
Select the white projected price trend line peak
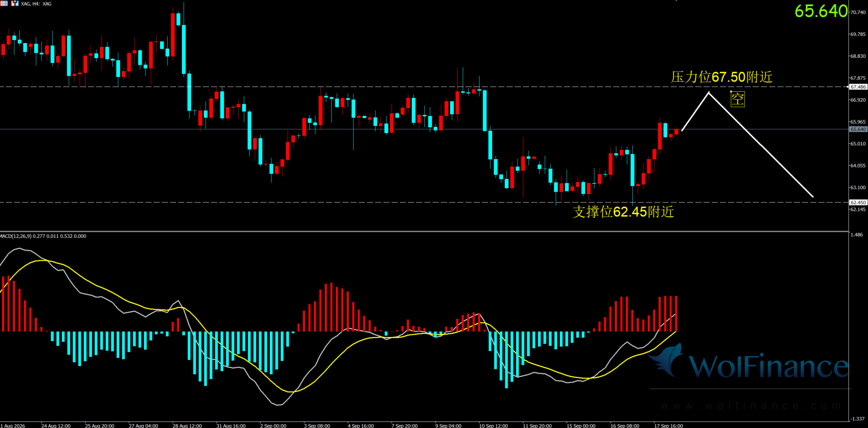[x=709, y=93]
